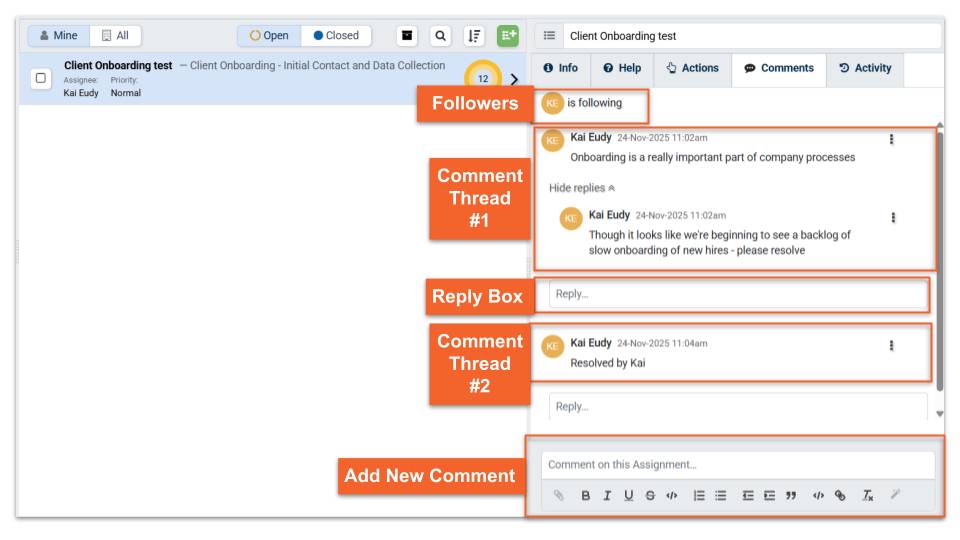Apply blockquote formatting in the comment editor
This screenshot has width=960, height=540.
pyautogui.click(x=791, y=496)
